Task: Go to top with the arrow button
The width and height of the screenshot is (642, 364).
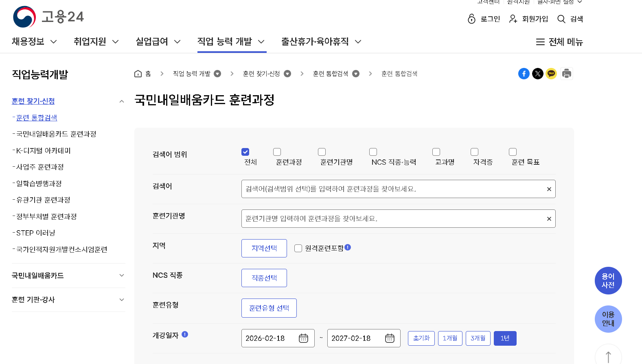Action: [608, 357]
